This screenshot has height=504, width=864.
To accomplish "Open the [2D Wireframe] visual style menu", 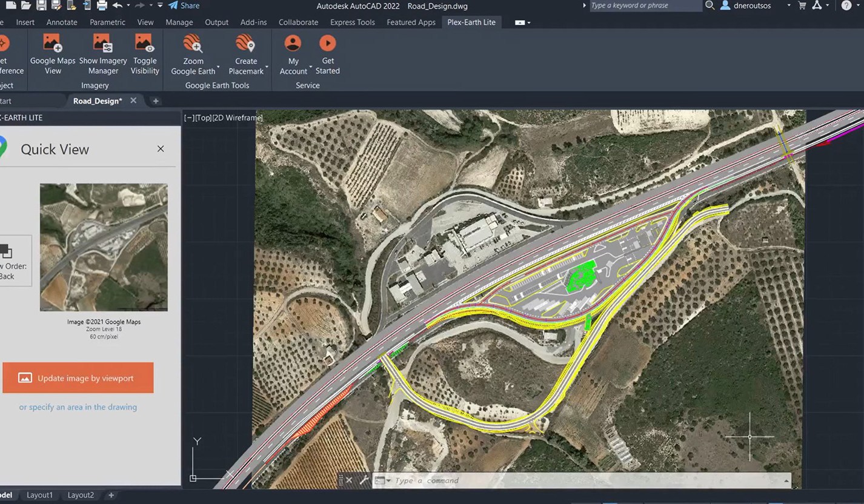I will [x=238, y=118].
